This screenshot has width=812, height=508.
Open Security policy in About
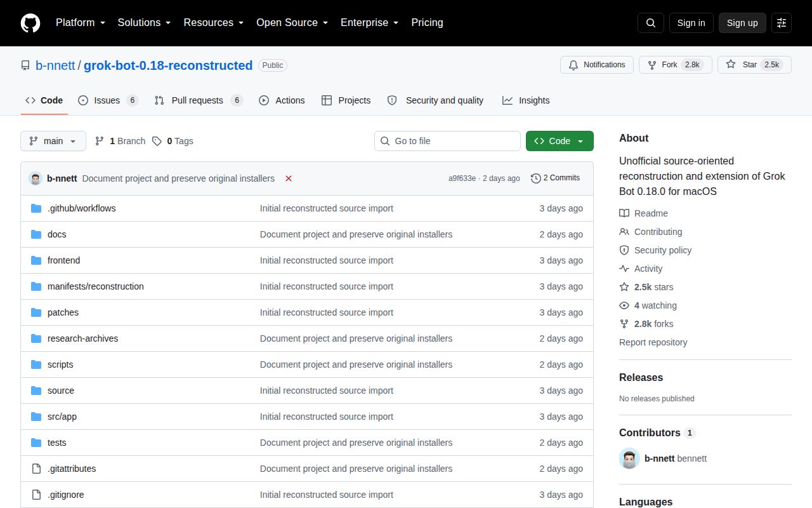pos(655,250)
